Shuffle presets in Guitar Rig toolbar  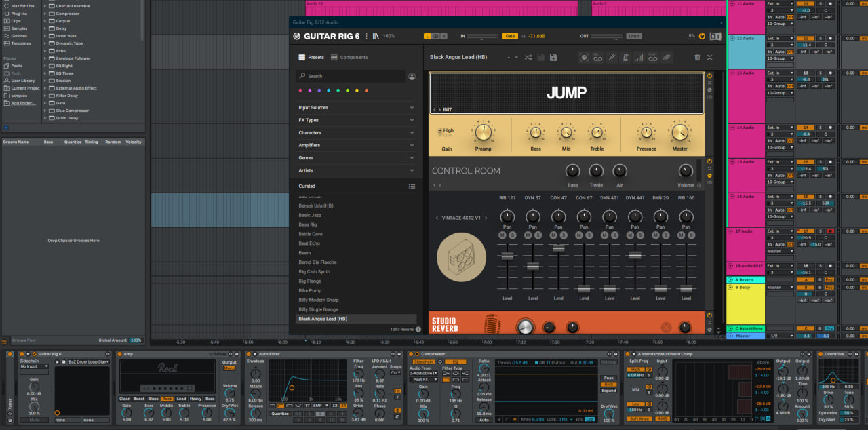pos(528,58)
